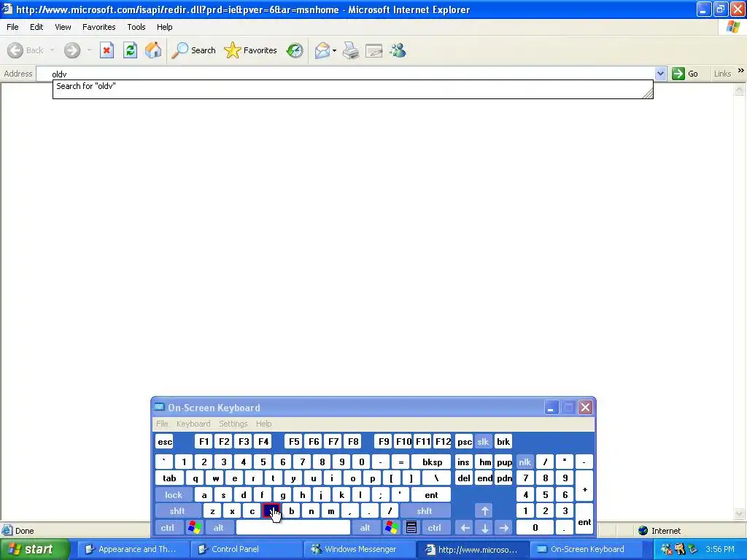Expand the Mail button dropdown arrow
The width and height of the screenshot is (747, 560).
point(334,50)
